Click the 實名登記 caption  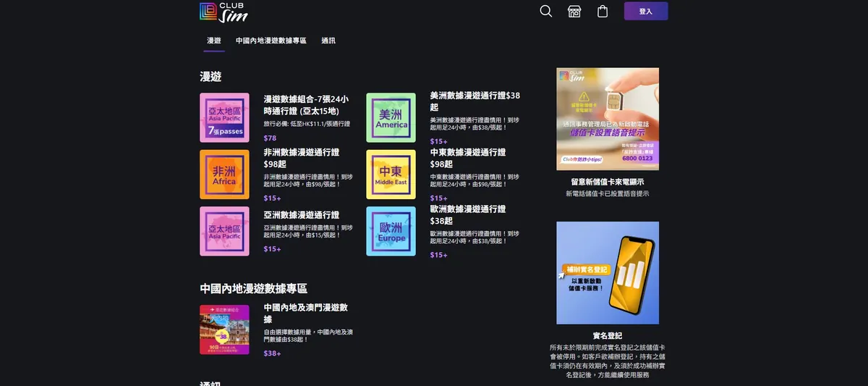point(608,336)
